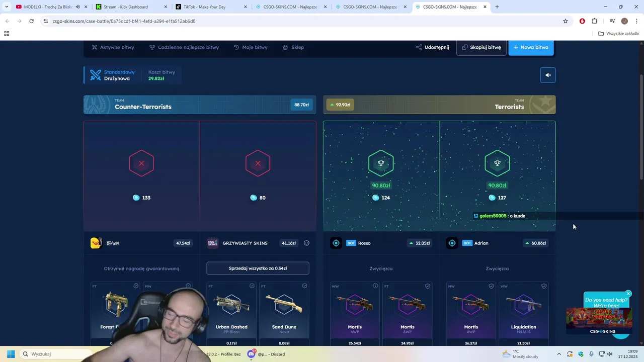Image resolution: width=644 pixels, height=362 pixels.
Task: Close the TikTok browser tab
Action: click(245, 7)
